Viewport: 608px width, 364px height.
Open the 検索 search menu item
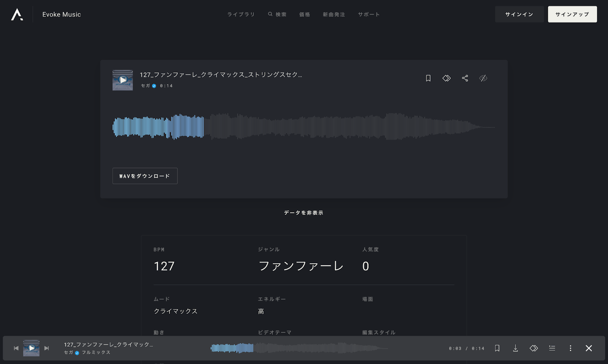pyautogui.click(x=277, y=14)
